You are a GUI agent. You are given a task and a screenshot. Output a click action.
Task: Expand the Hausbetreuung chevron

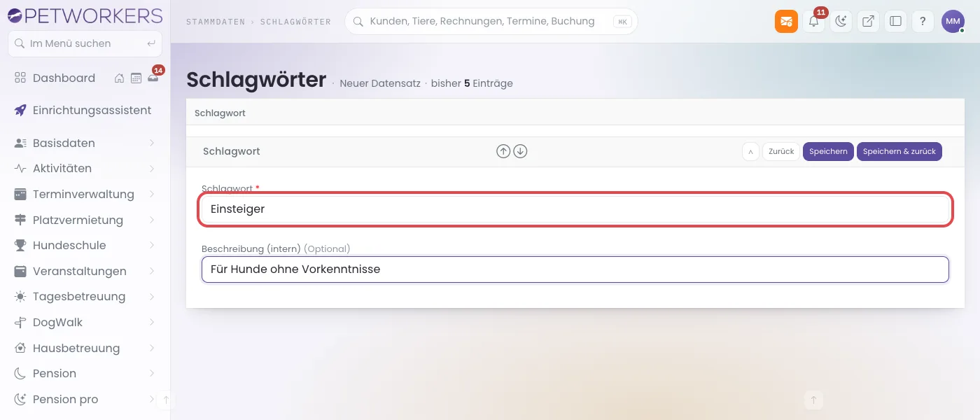[x=152, y=348]
